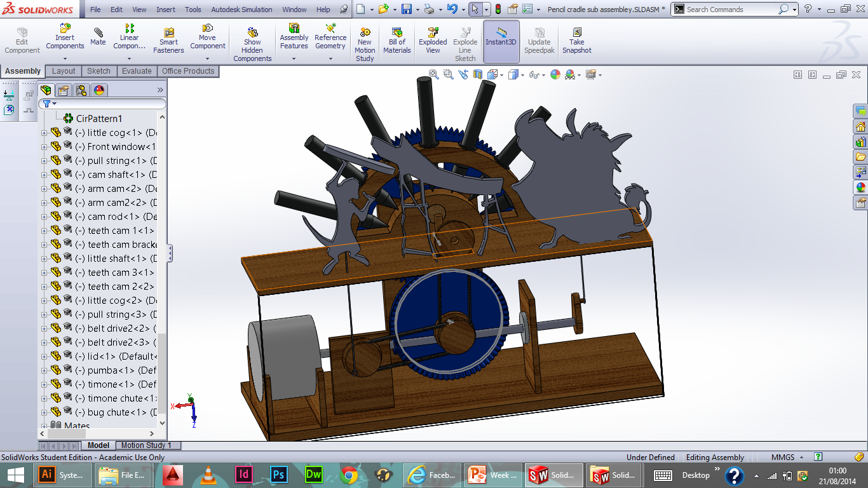Open the Insert menu
The height and width of the screenshot is (488, 868).
[166, 10]
